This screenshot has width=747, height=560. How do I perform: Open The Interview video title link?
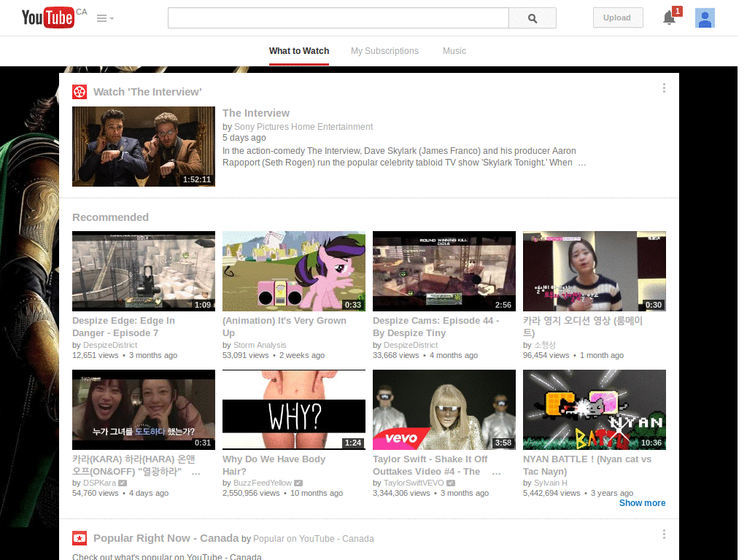256,113
